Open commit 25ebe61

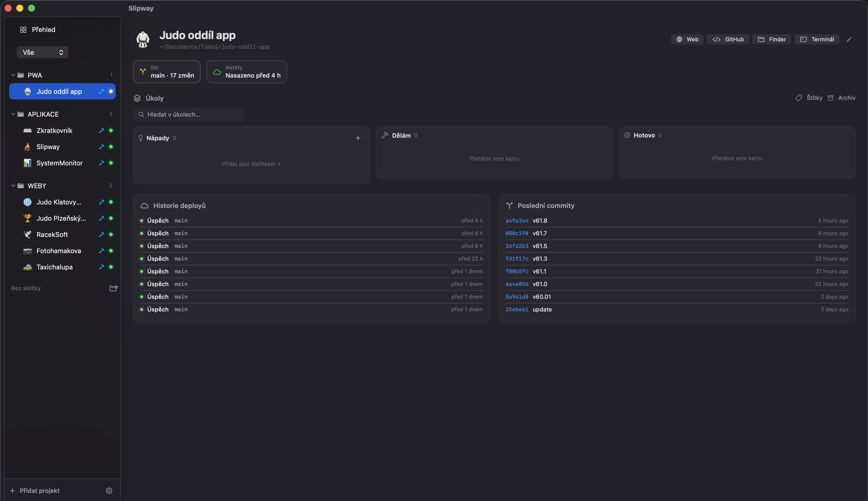pyautogui.click(x=516, y=309)
